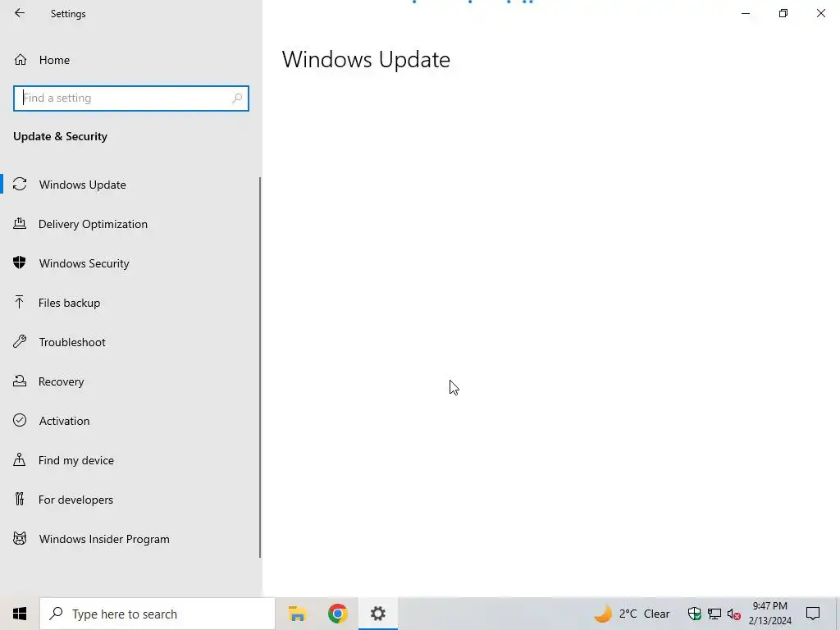Open the Recovery settings page

(x=130, y=381)
